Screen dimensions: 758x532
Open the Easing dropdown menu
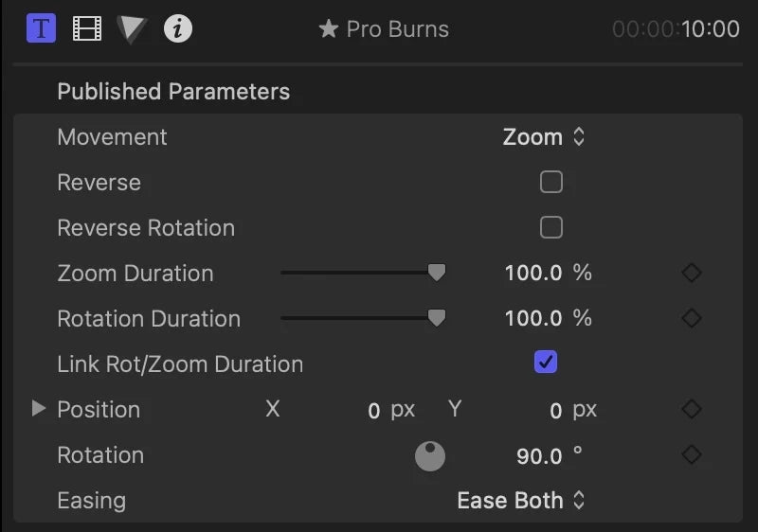pos(521,501)
